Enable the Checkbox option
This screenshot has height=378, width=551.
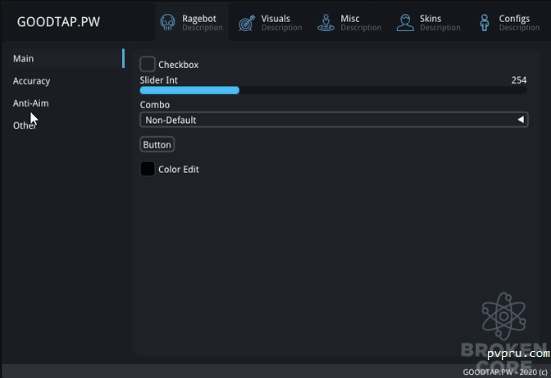(147, 64)
